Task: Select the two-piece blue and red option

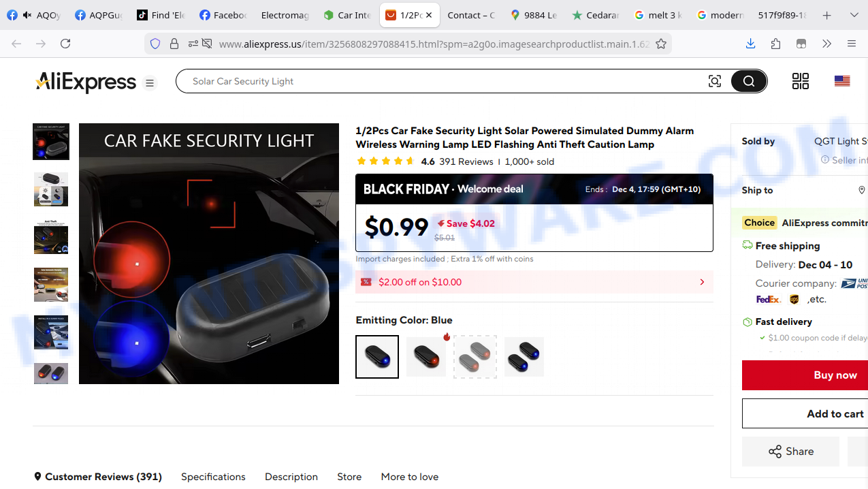Action: (524, 357)
